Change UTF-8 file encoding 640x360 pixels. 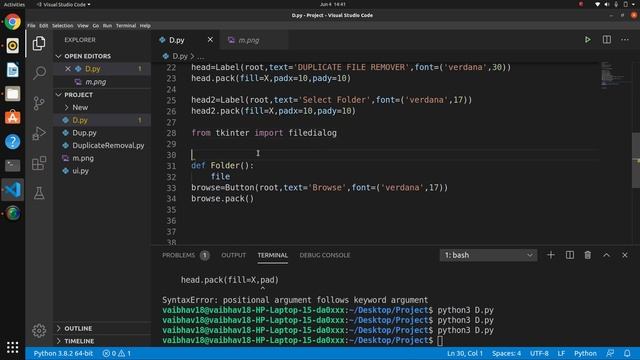click(x=539, y=353)
